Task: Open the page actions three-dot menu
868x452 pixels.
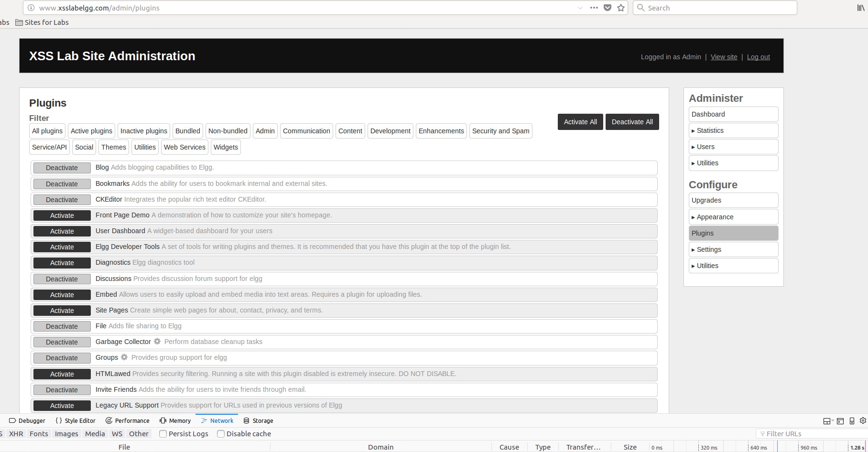Action: [x=594, y=8]
